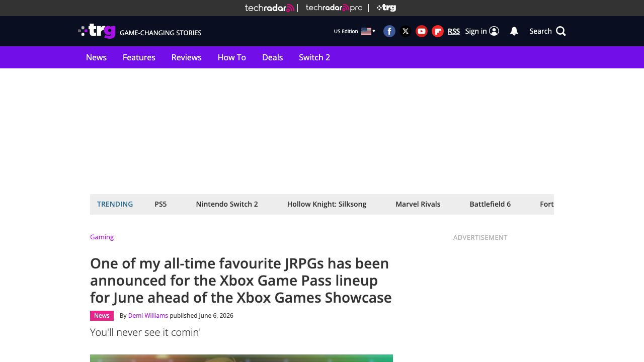Expand the US Edition region dropdown
Image resolution: width=644 pixels, height=362 pixels.
355,31
